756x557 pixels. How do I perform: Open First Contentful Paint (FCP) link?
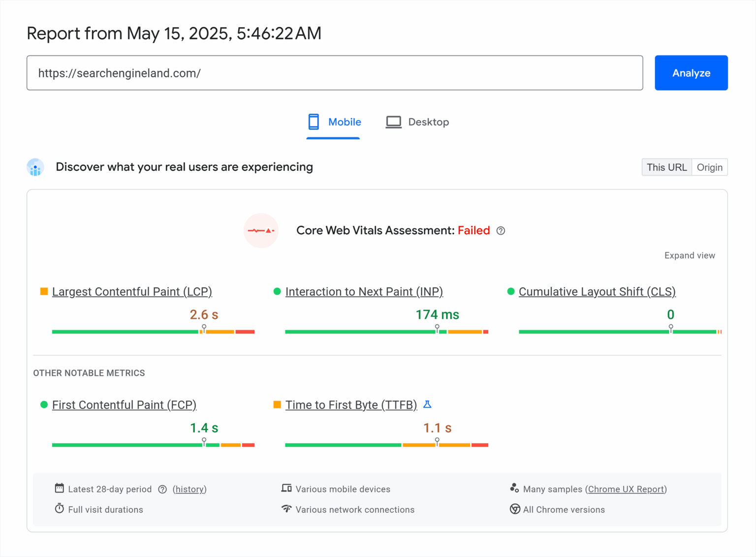click(x=124, y=405)
